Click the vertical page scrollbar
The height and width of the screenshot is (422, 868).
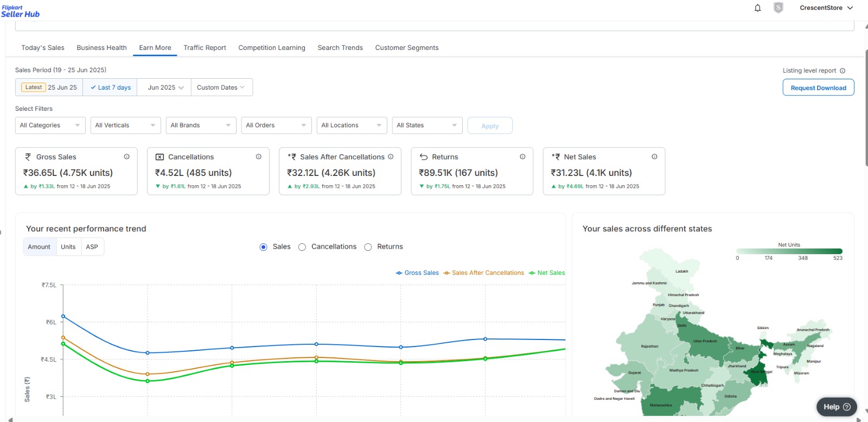point(866,109)
